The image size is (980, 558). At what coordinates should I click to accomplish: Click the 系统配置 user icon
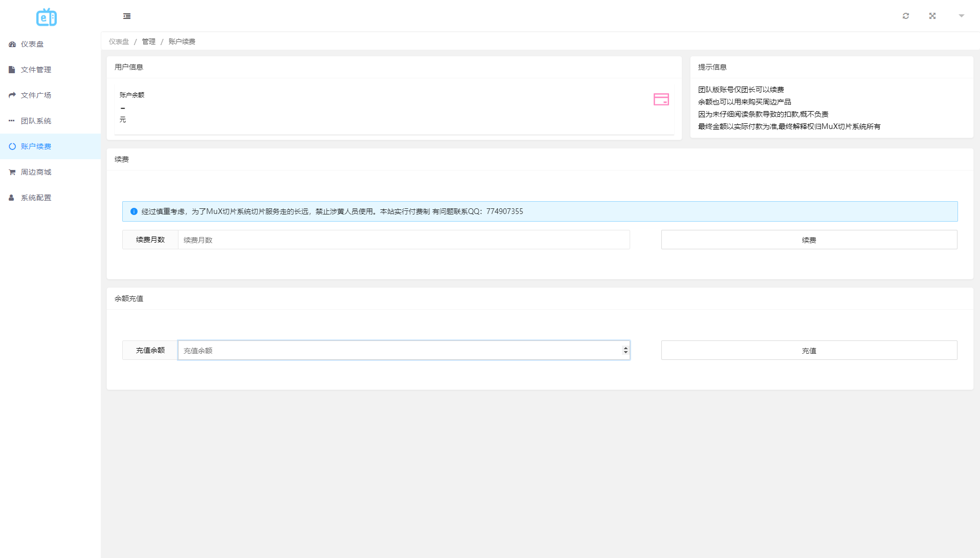point(12,198)
